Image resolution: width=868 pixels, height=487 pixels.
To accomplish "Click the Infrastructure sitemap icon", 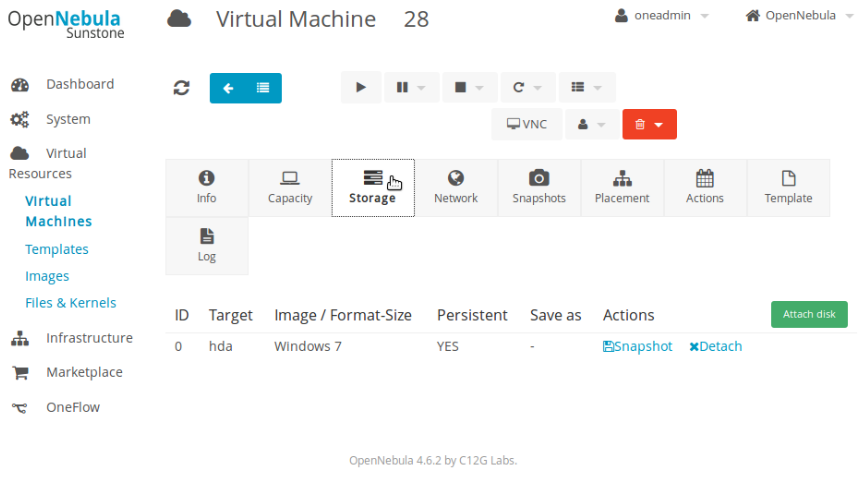I will pos(20,339).
